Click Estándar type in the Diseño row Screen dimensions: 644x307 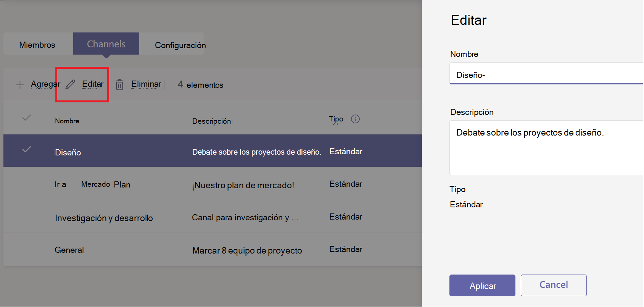coord(346,152)
